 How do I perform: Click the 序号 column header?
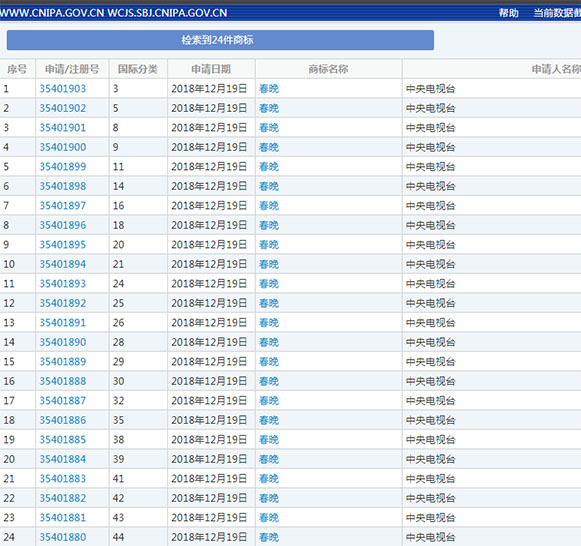17,69
